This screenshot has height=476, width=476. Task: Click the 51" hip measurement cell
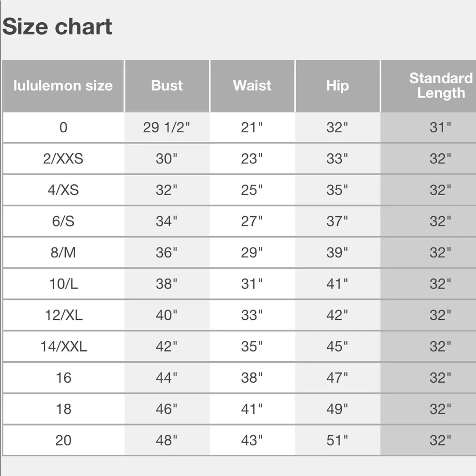pyautogui.click(x=337, y=440)
